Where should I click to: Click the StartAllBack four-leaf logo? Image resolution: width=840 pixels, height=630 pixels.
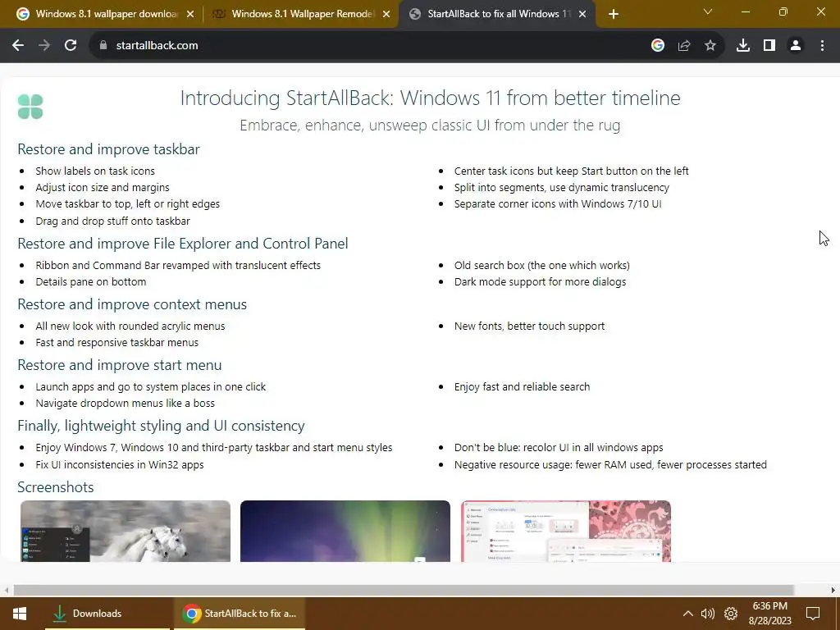[30, 106]
